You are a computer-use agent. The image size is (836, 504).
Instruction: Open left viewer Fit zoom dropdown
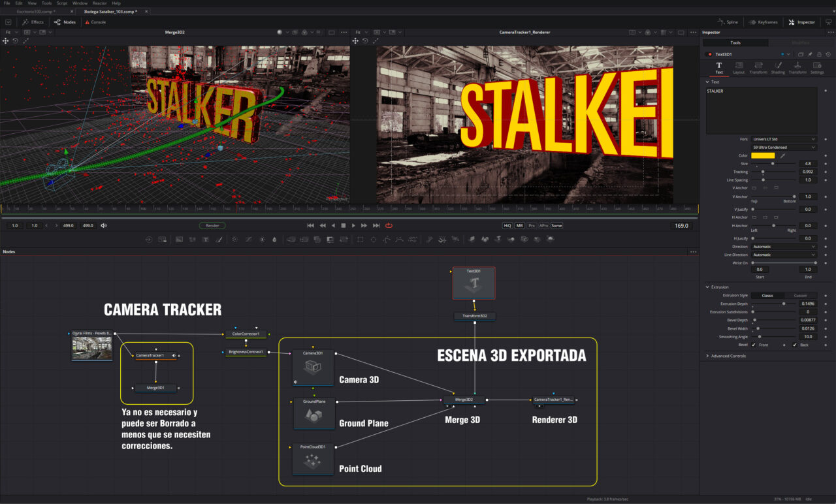coord(11,32)
